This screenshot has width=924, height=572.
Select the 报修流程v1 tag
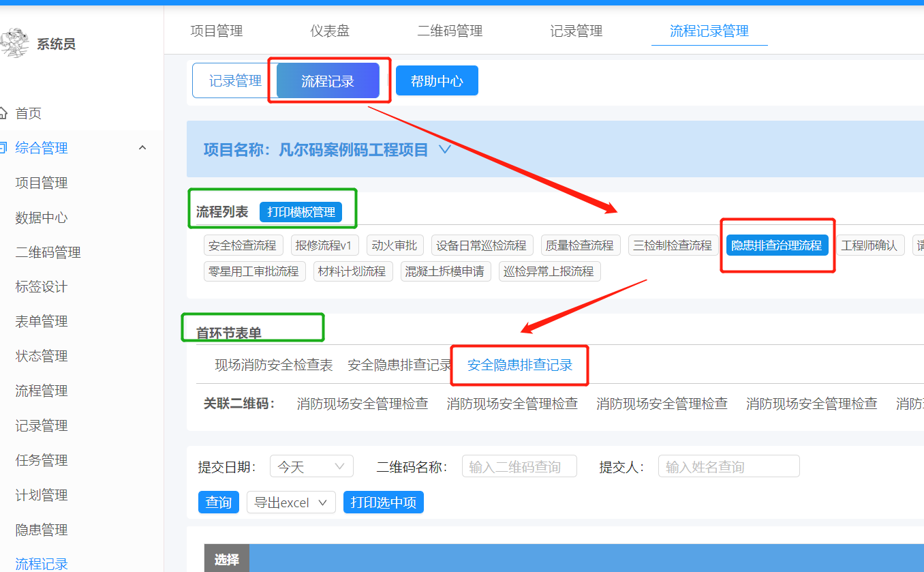pyautogui.click(x=325, y=245)
